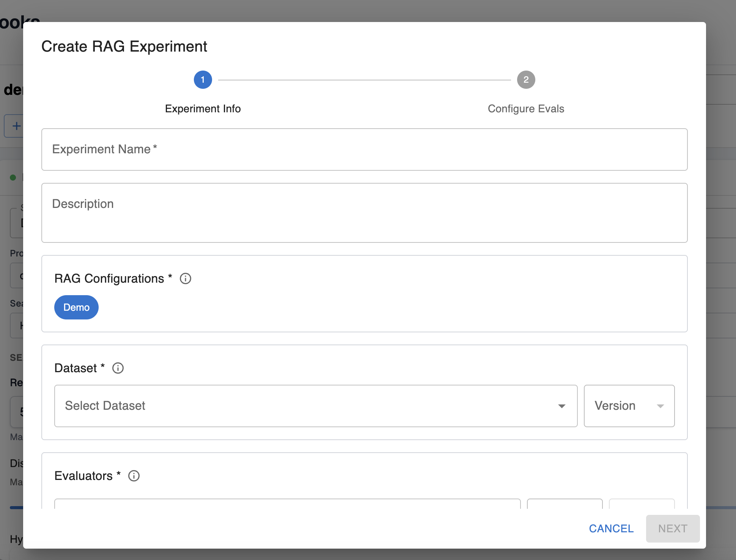Focus the Experiment Name text field

click(x=364, y=149)
